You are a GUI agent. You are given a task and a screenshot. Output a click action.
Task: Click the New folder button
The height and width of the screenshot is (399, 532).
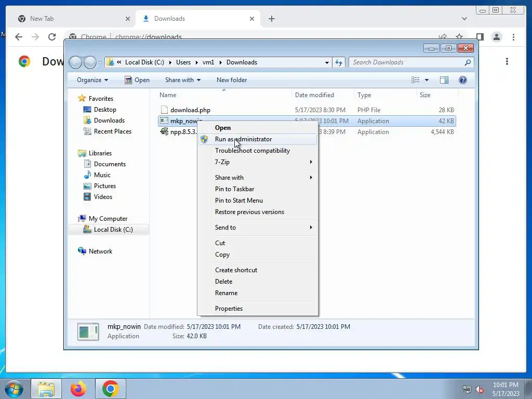click(x=232, y=80)
